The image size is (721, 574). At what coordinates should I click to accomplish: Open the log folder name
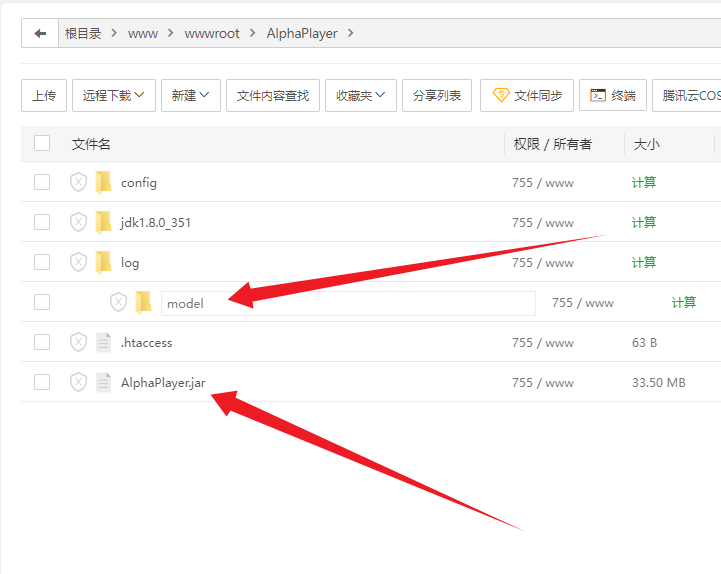[x=130, y=263]
